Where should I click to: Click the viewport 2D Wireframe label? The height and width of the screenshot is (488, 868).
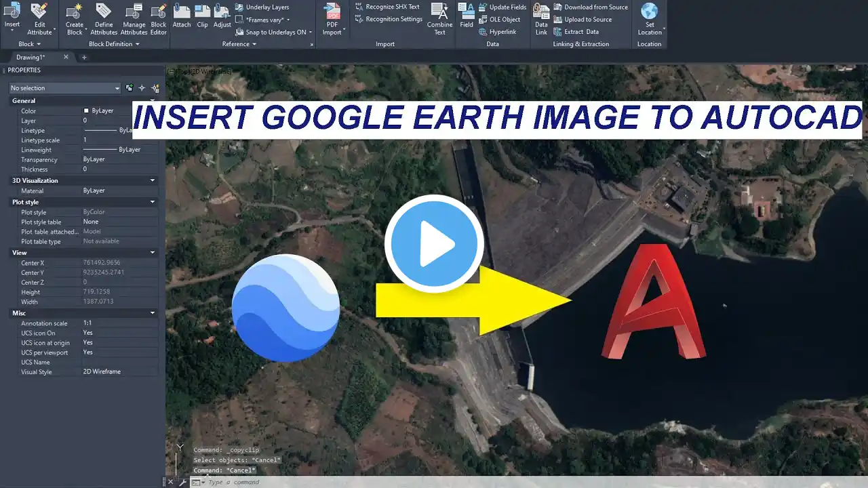212,71
